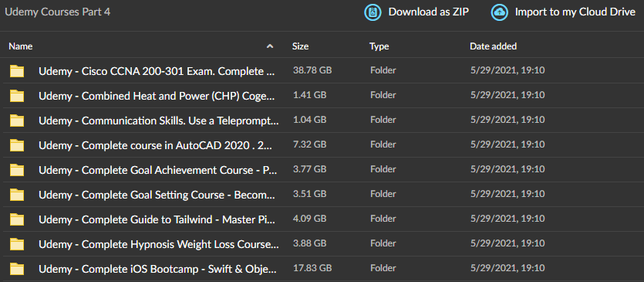Click the Download as ZIP icon
Viewport: 644px width, 282px height.
[x=373, y=12]
